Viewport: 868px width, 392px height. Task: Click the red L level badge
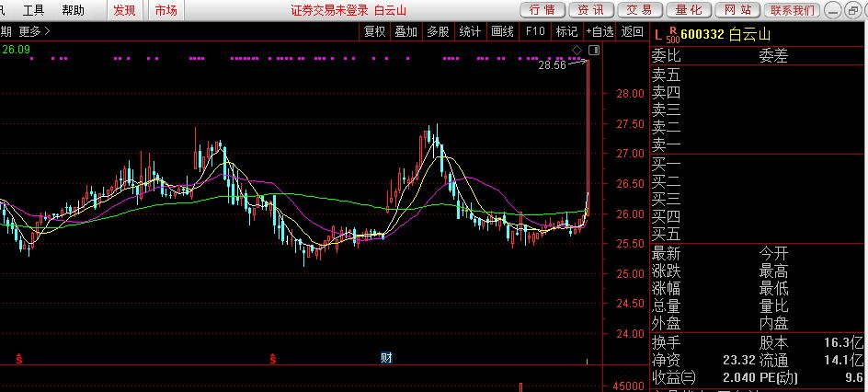(657, 35)
